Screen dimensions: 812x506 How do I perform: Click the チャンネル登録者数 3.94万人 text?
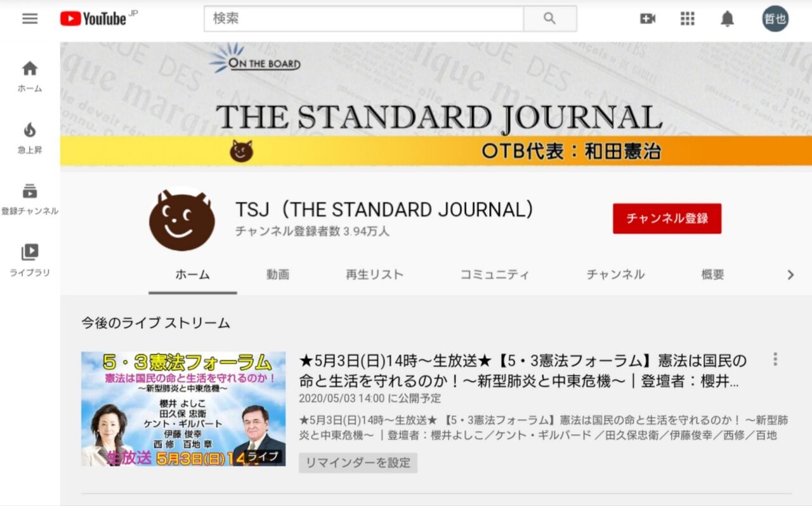point(312,232)
